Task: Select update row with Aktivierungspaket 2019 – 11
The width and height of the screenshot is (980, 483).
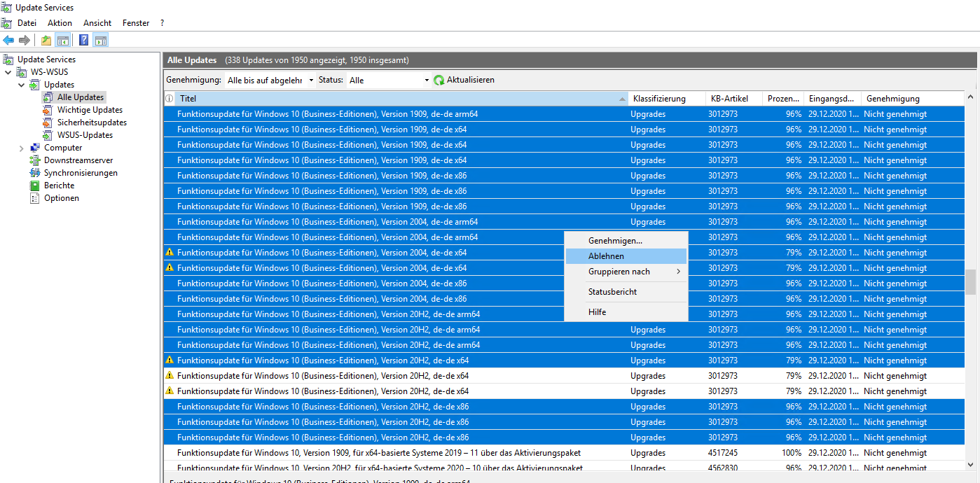Action: (x=564, y=453)
